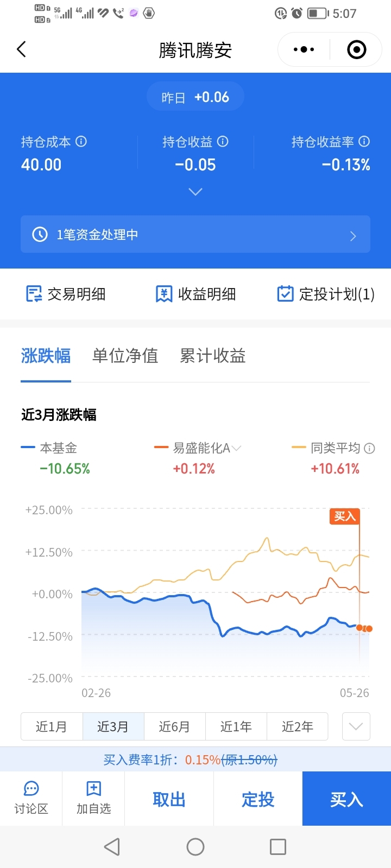Open 讨论区 discussion area
The height and width of the screenshot is (868, 391).
click(x=31, y=799)
